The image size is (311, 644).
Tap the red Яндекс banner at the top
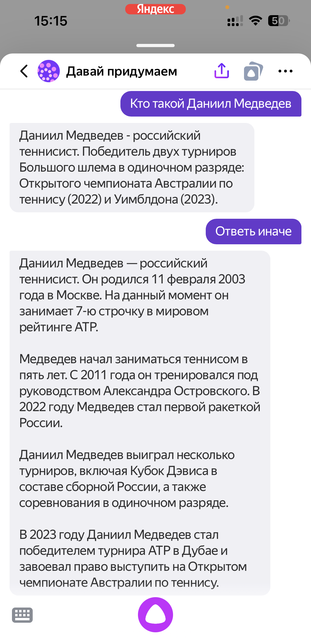[155, 9]
